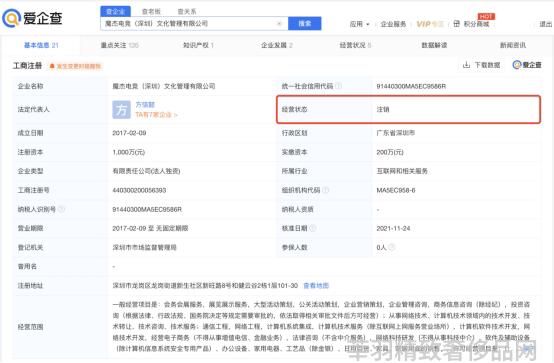Click organization code MA5EC958-6
This screenshot has height=363, width=554.
[396, 190]
